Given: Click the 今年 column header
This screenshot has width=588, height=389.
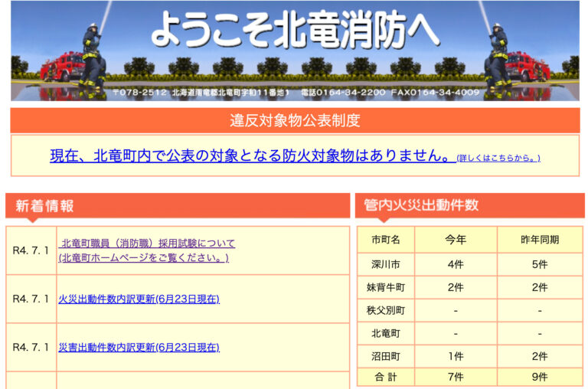Looking at the screenshot, I should [x=455, y=240].
